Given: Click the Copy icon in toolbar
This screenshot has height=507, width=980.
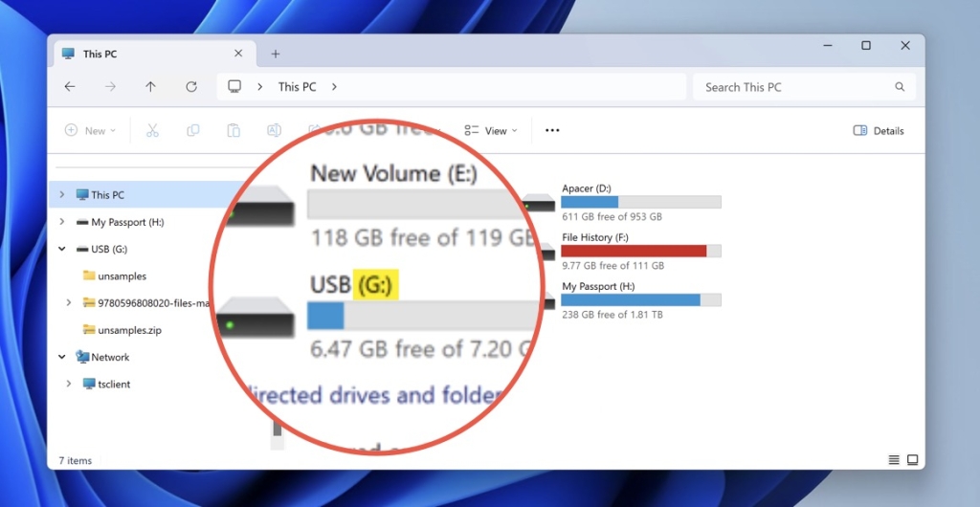Looking at the screenshot, I should click(x=193, y=130).
